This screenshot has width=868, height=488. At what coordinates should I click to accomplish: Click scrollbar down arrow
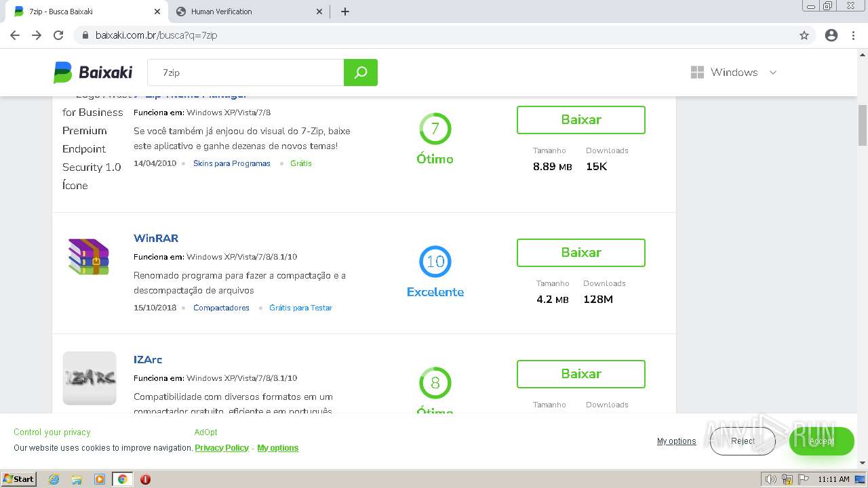[863, 463]
